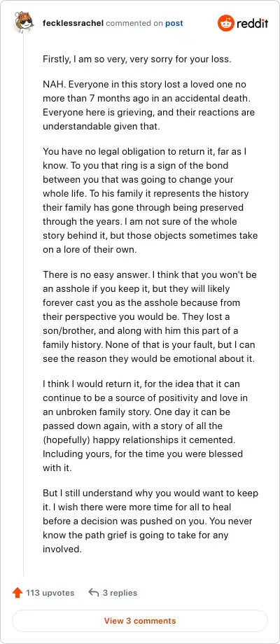Open the blue "post" link
The image size is (280, 644).
click(174, 23)
